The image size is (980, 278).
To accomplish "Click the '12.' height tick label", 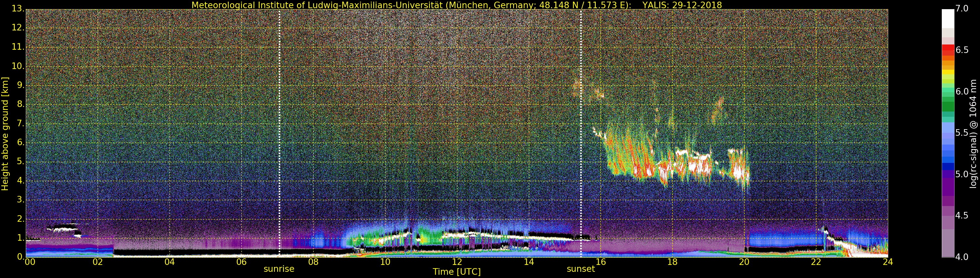I will (18, 27).
